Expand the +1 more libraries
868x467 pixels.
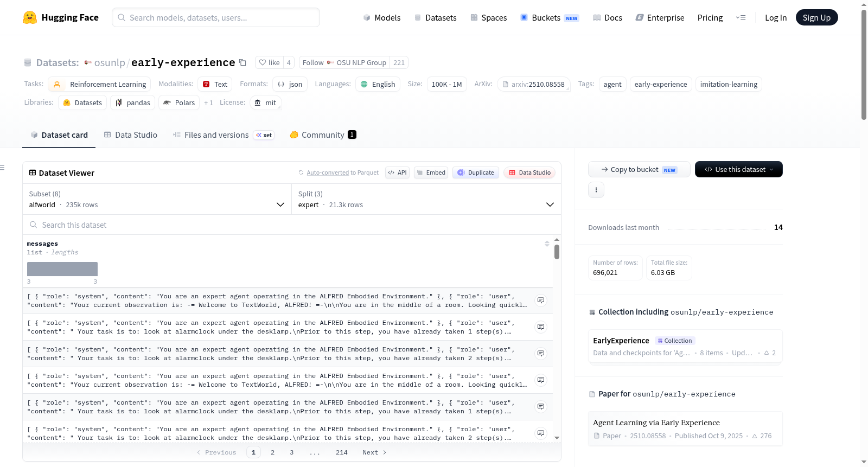coord(208,103)
